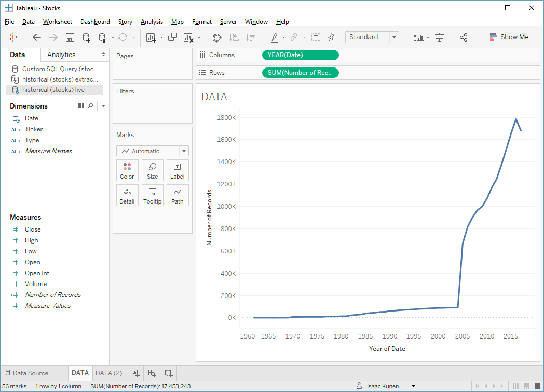544x392 pixels.
Task: Open the Automatic mark type dropdown
Action: point(153,151)
